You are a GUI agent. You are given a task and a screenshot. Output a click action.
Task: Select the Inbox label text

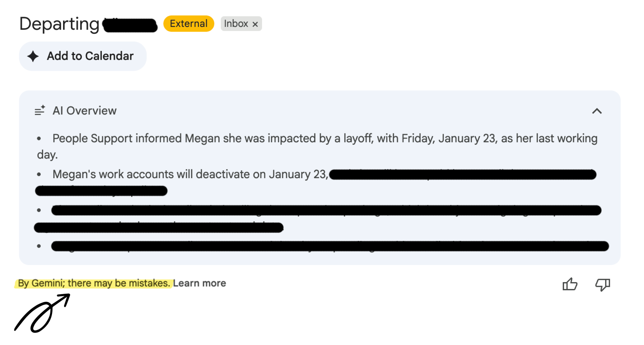coord(236,24)
